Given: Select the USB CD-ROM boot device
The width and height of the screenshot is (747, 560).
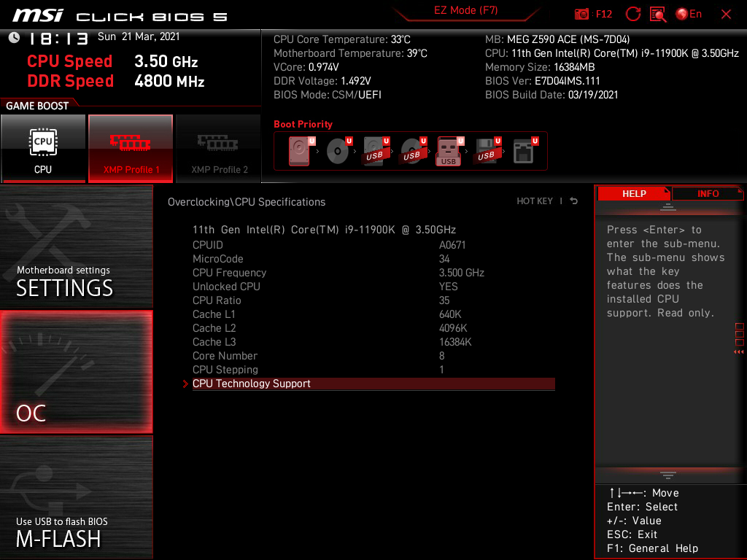Looking at the screenshot, I should [x=413, y=151].
